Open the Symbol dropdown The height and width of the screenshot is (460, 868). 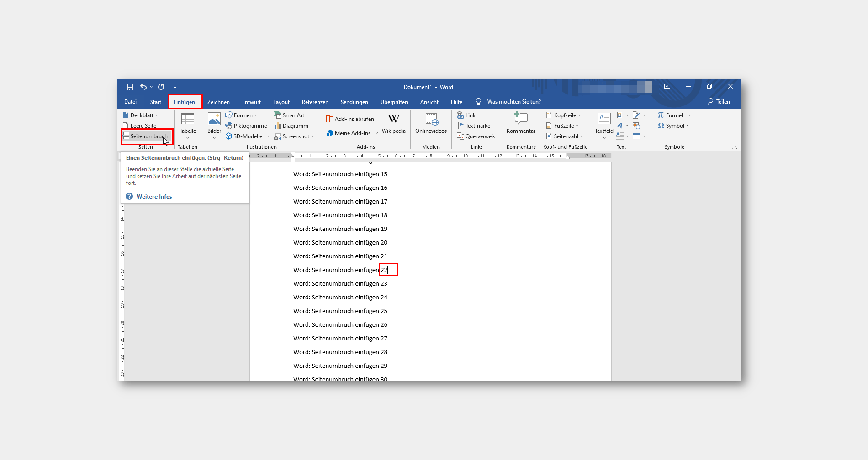[673, 126]
